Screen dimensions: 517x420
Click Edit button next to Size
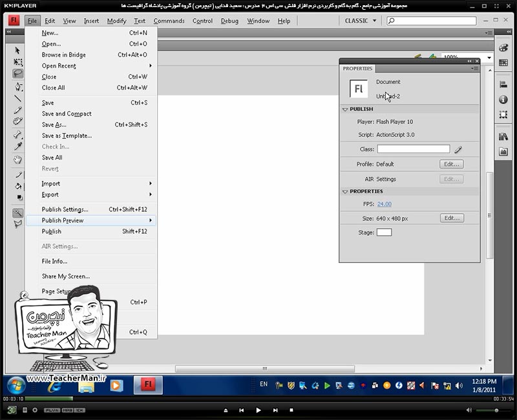click(452, 218)
